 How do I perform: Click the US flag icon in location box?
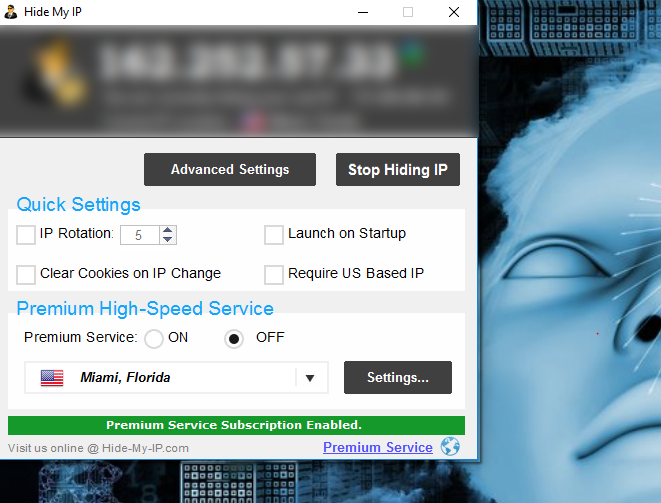(x=52, y=378)
